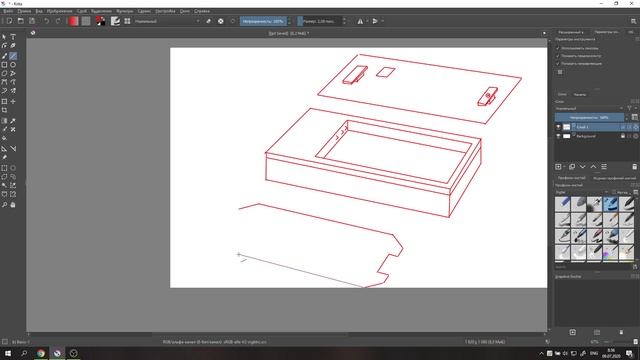Select the Fill bucket tool

point(4,138)
